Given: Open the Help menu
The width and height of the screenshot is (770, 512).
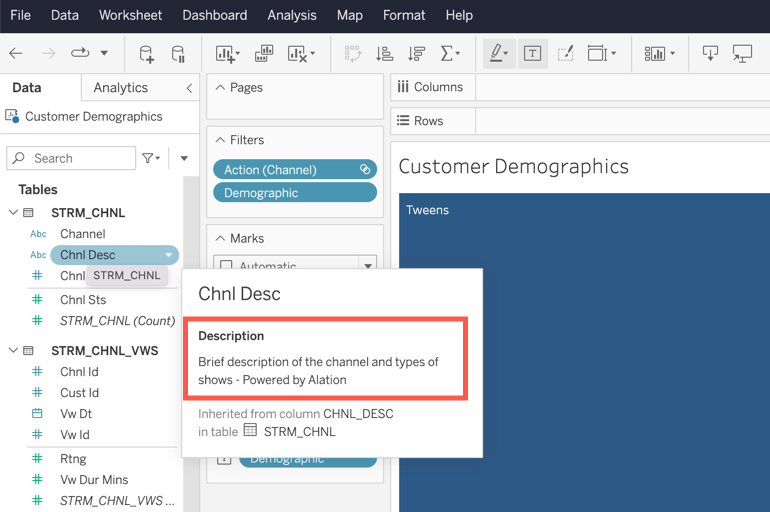Looking at the screenshot, I should coord(459,15).
